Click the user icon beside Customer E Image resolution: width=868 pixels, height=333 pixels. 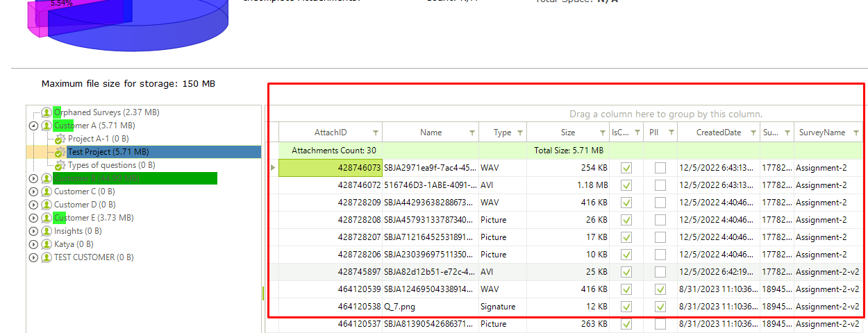tap(47, 218)
